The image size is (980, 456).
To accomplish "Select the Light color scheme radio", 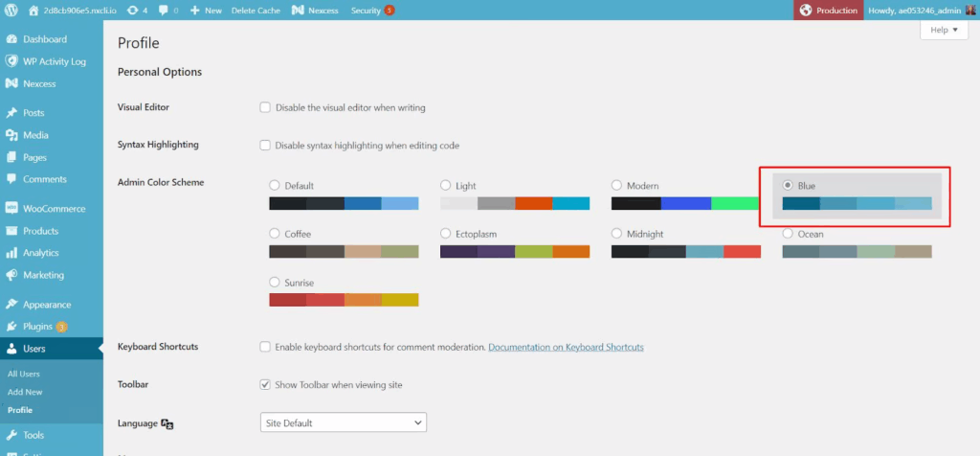I will (x=446, y=185).
